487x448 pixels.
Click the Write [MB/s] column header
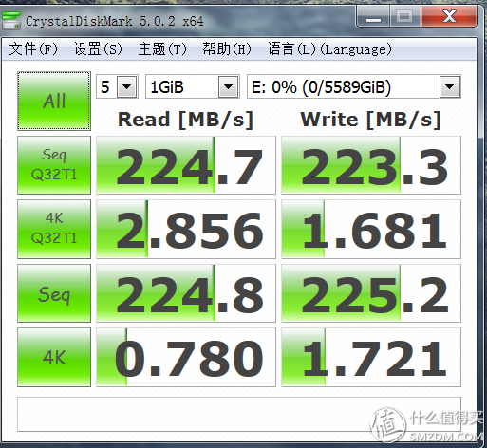coord(371,120)
